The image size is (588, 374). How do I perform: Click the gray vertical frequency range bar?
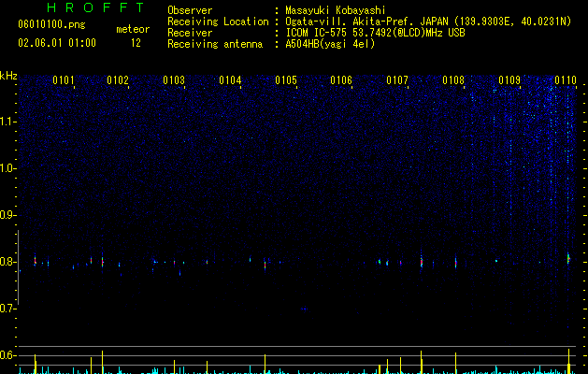pyautogui.click(x=19, y=267)
